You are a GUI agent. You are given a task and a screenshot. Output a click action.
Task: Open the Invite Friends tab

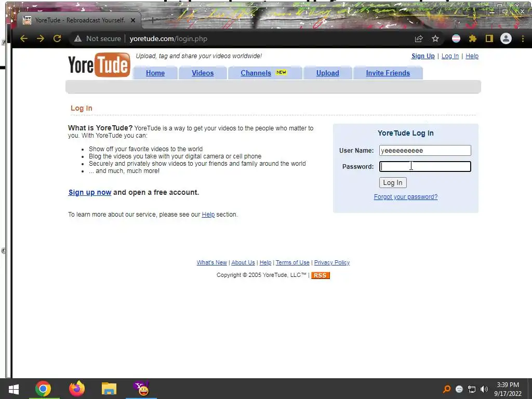pyautogui.click(x=388, y=73)
